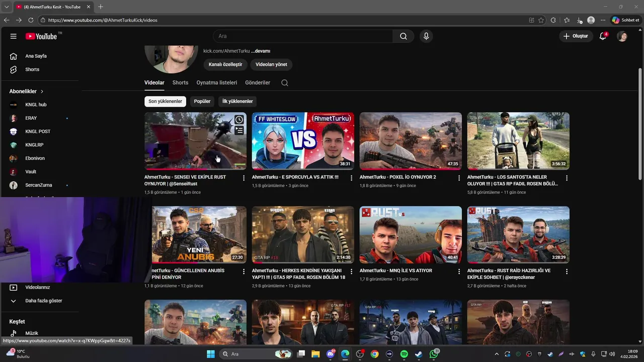
Task: Open options for MNQ İLE VS ATIYOR video
Action: [x=459, y=271]
